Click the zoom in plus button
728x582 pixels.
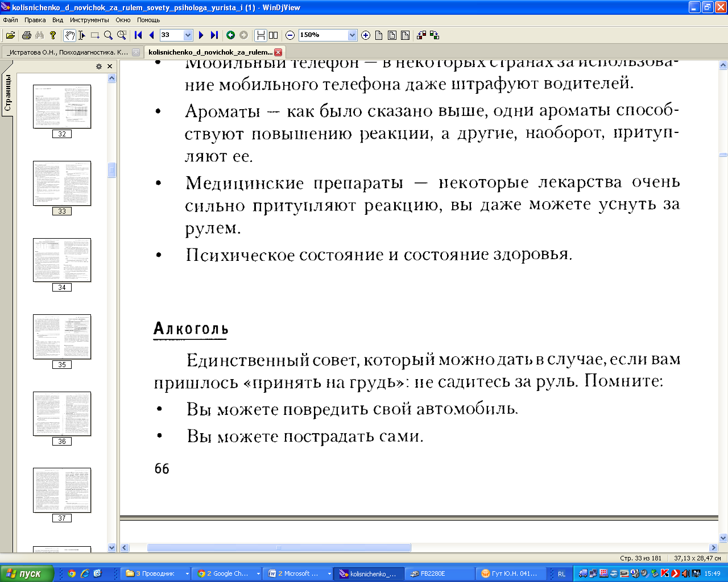[366, 35]
